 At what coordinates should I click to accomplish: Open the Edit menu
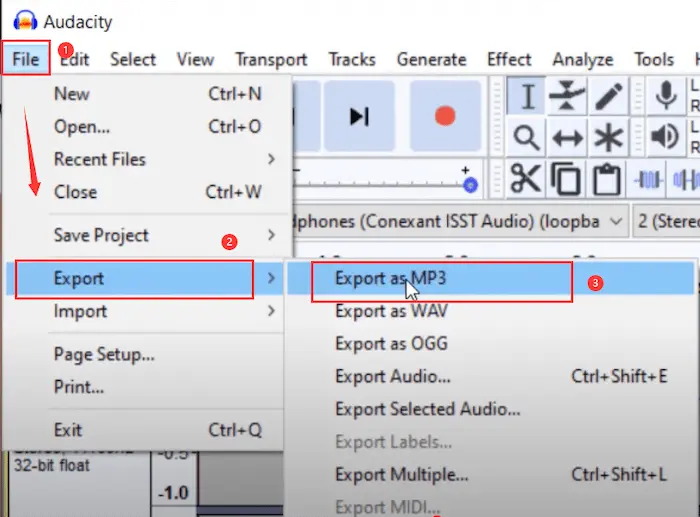pyautogui.click(x=75, y=59)
